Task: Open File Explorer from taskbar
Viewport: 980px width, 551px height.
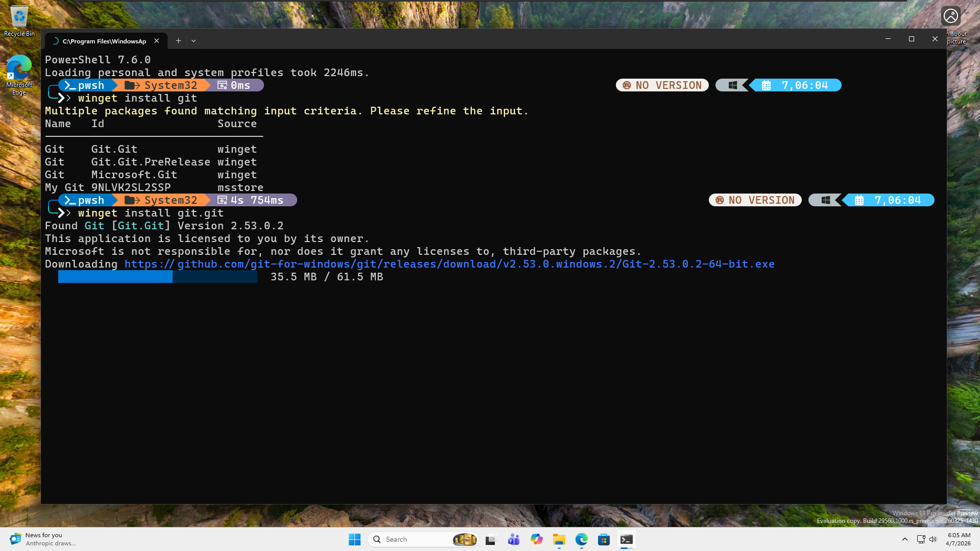Action: pos(559,539)
